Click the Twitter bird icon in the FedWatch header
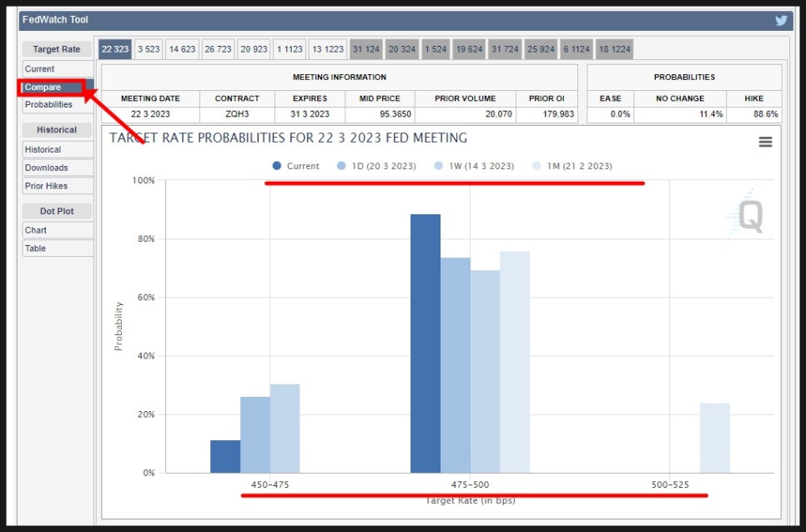 coord(781,21)
